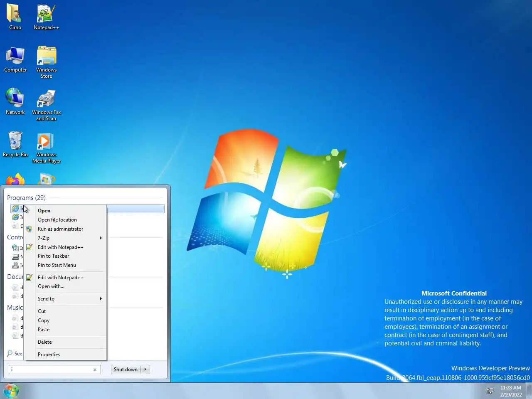532x399 pixels.
Task: Click the Shut down button
Action: tap(126, 369)
